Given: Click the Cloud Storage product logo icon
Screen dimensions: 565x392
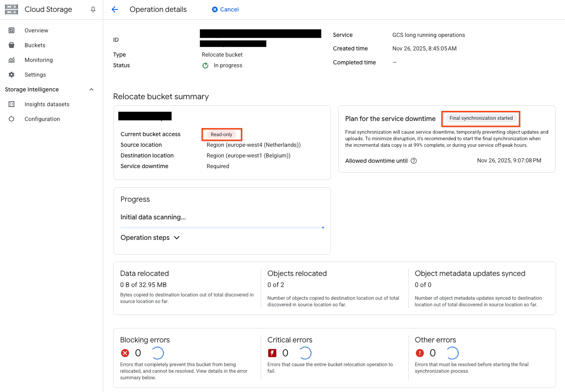Looking at the screenshot, I should point(11,9).
